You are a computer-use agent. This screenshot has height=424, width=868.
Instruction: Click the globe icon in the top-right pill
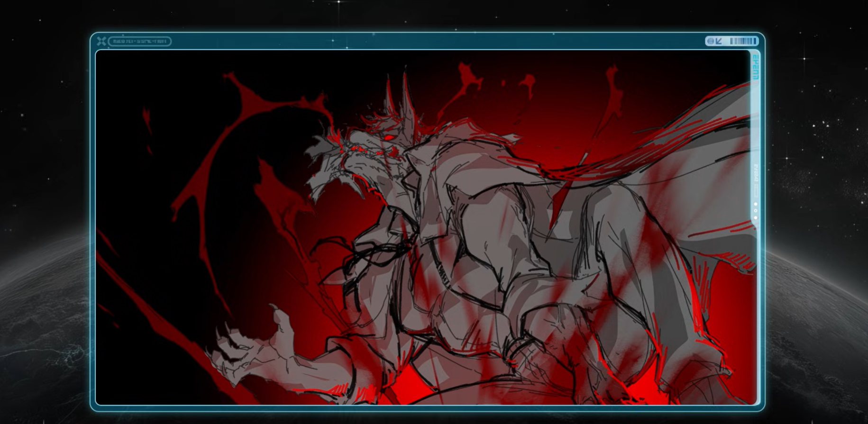click(x=710, y=41)
